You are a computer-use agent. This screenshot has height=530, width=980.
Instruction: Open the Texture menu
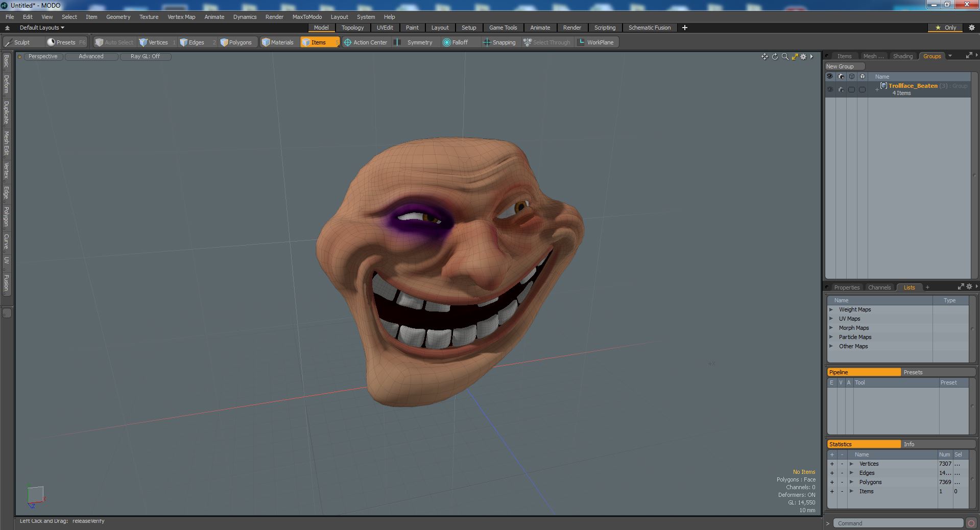click(x=149, y=17)
